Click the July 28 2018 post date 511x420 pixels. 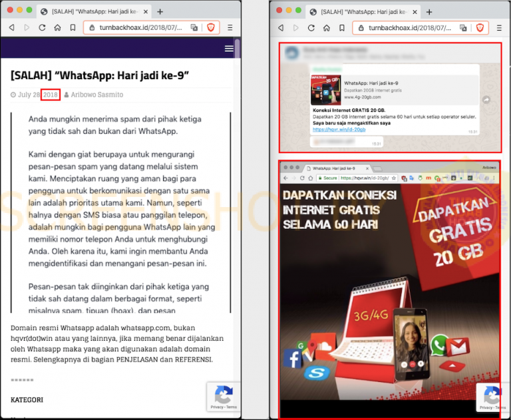tap(35, 95)
